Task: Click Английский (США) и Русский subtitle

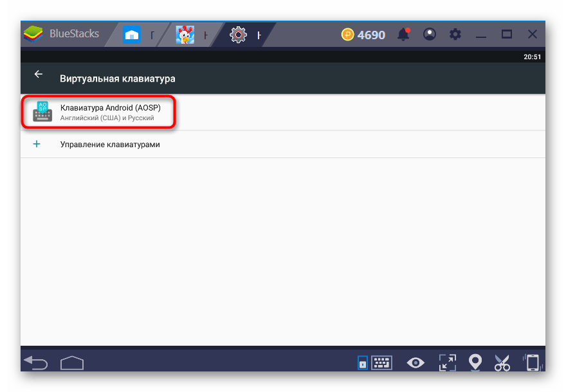Action: click(107, 118)
